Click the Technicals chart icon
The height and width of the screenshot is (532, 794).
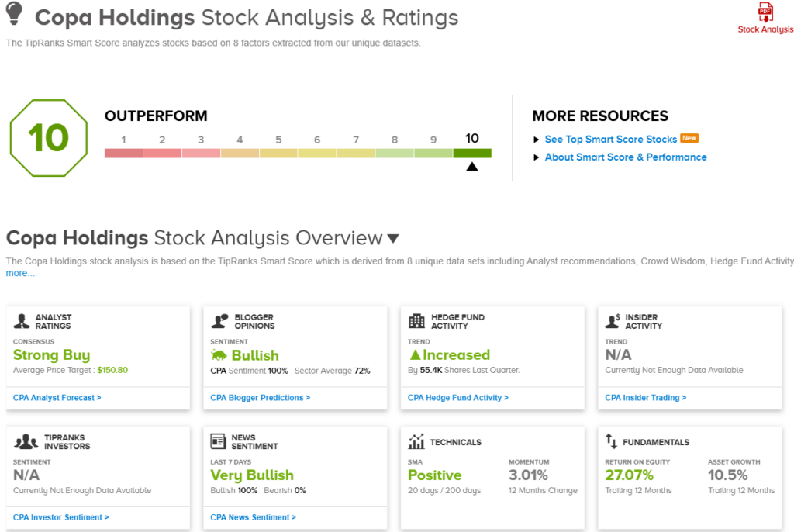[416, 441]
